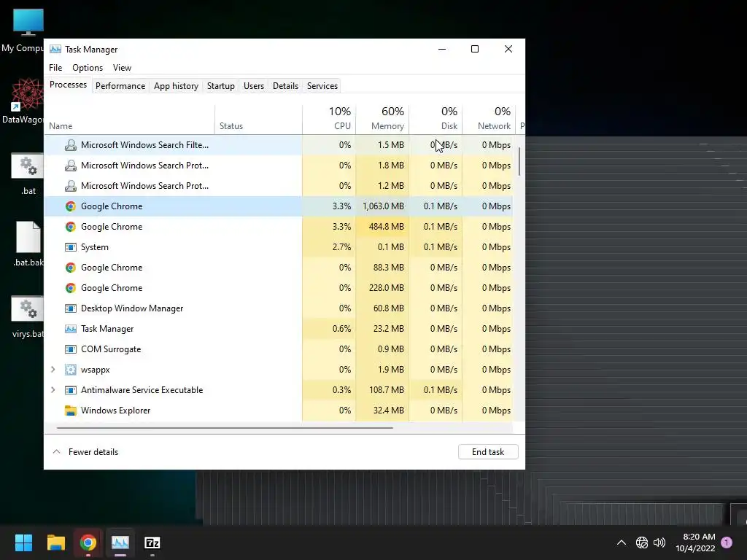Switch to the Users tab
747x560 pixels.
pyautogui.click(x=253, y=86)
